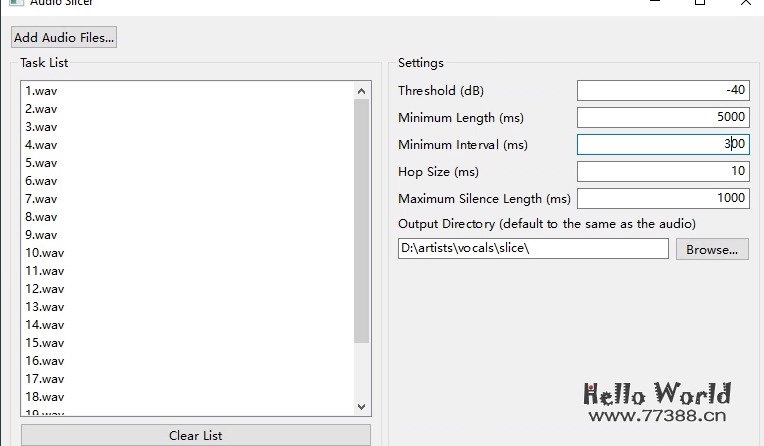764x446 pixels.
Task: Select the Hop Size input box
Action: pos(662,172)
